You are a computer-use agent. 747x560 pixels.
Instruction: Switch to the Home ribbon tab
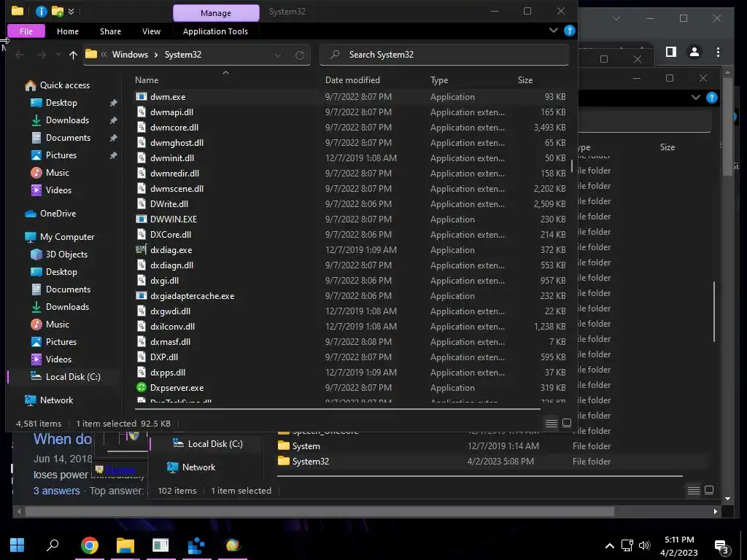tap(68, 31)
